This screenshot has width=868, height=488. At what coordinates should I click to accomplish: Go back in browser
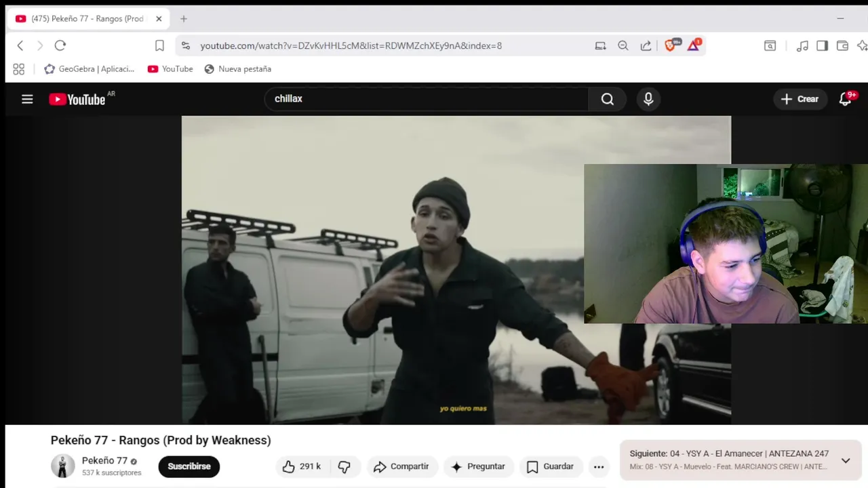[20, 45]
